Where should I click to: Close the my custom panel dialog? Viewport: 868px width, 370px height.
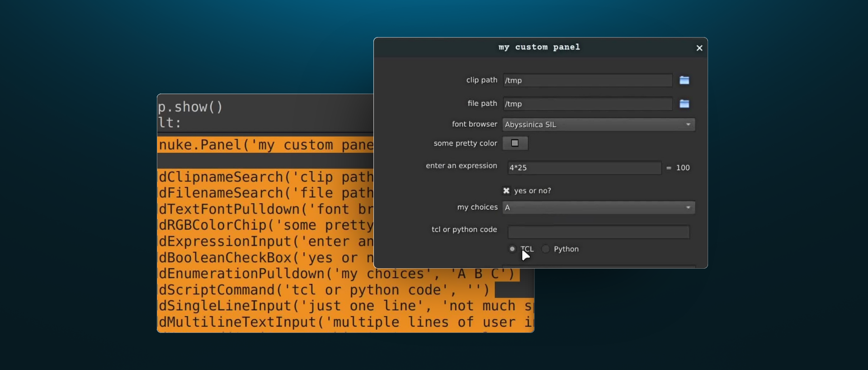(699, 48)
